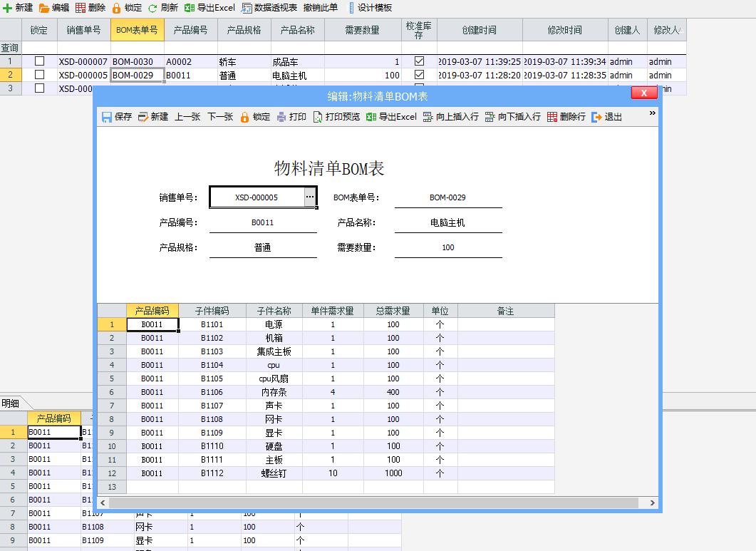Screen dimensions: 756x551
Task: Switch to the 明细 details tab
Action: (x=11, y=403)
